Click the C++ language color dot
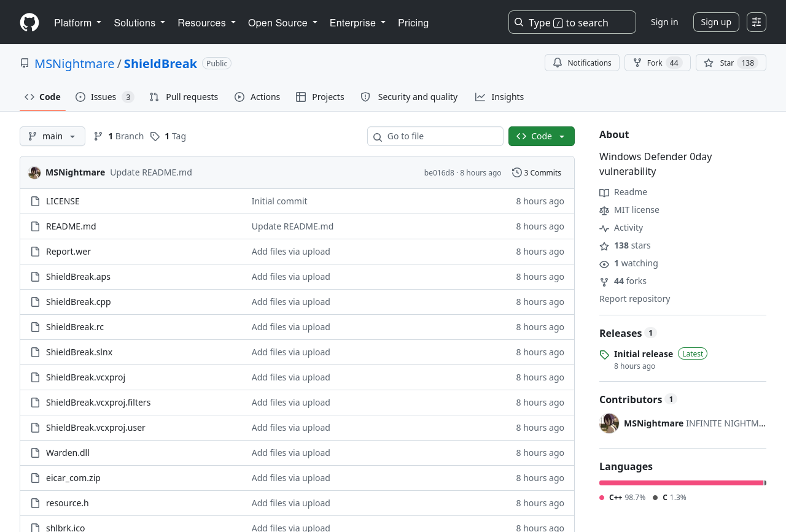This screenshot has width=786, height=532. 602,498
